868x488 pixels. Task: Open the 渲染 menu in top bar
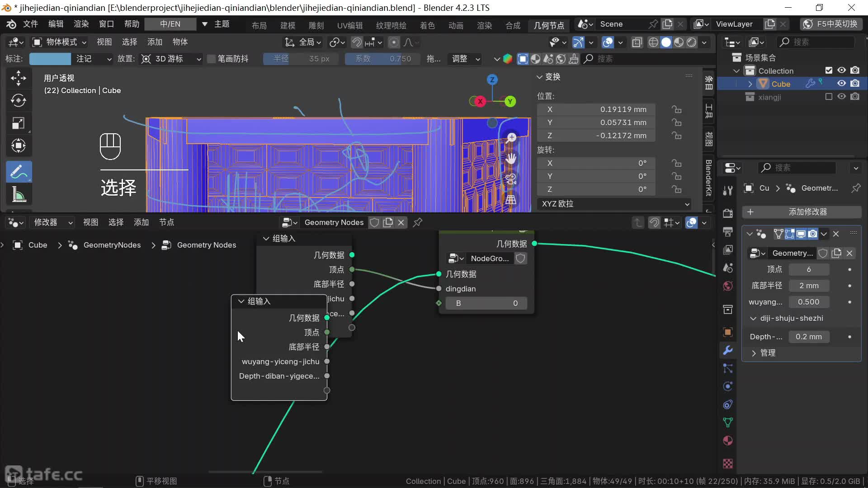(x=81, y=24)
